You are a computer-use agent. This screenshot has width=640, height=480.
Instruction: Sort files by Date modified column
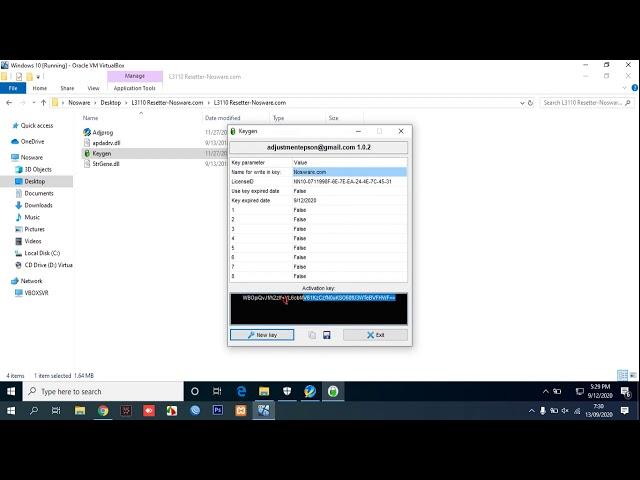point(222,118)
